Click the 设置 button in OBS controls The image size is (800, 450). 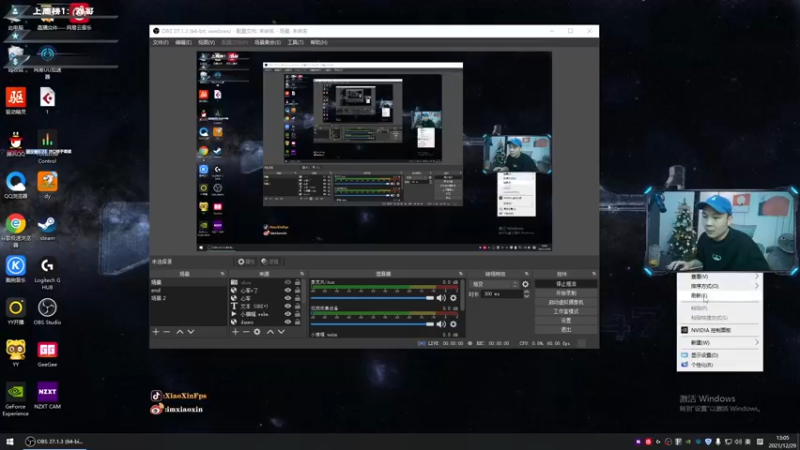pyautogui.click(x=566, y=320)
